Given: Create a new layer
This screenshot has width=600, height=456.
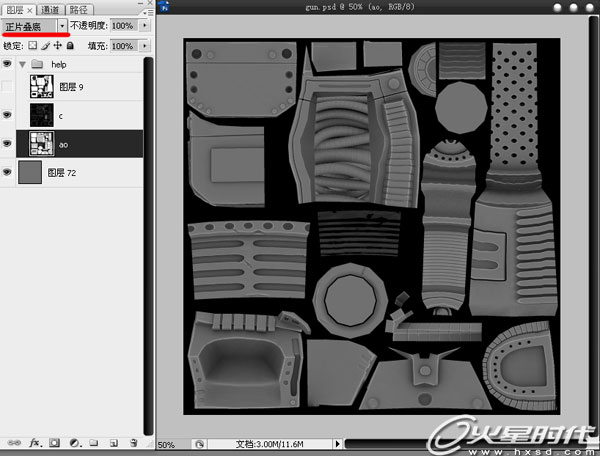Looking at the screenshot, I should [x=113, y=441].
